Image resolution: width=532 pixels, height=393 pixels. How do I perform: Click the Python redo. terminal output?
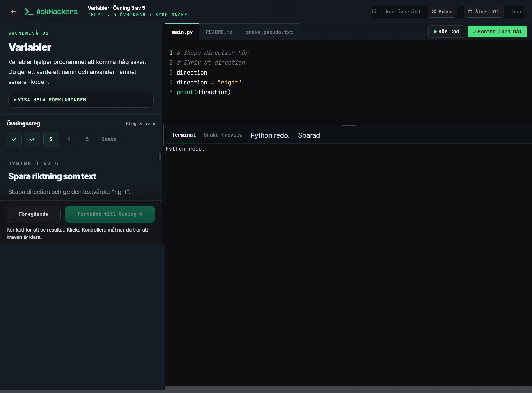click(x=185, y=149)
